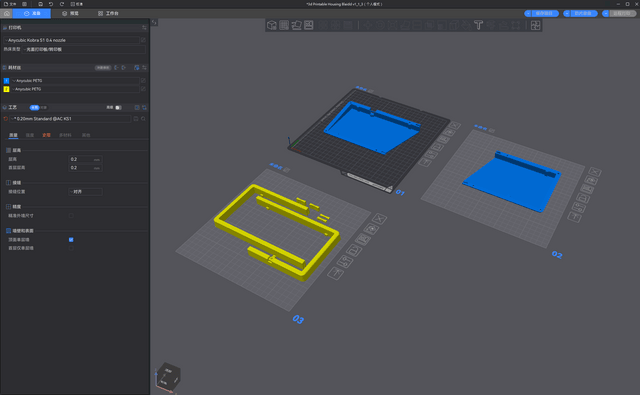Toggle the Advanced mode switch in the process header
The width and height of the screenshot is (640, 395).
[118, 108]
